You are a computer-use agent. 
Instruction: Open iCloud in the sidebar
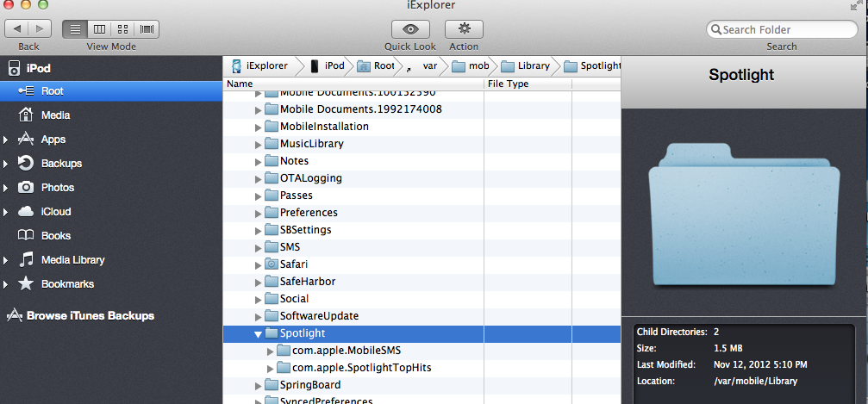[110, 211]
